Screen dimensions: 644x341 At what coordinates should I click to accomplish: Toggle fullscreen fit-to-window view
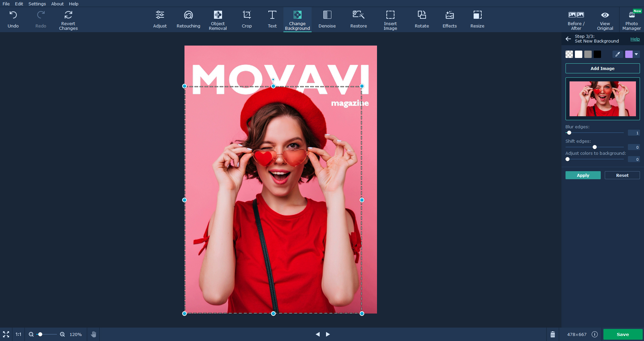coord(6,334)
